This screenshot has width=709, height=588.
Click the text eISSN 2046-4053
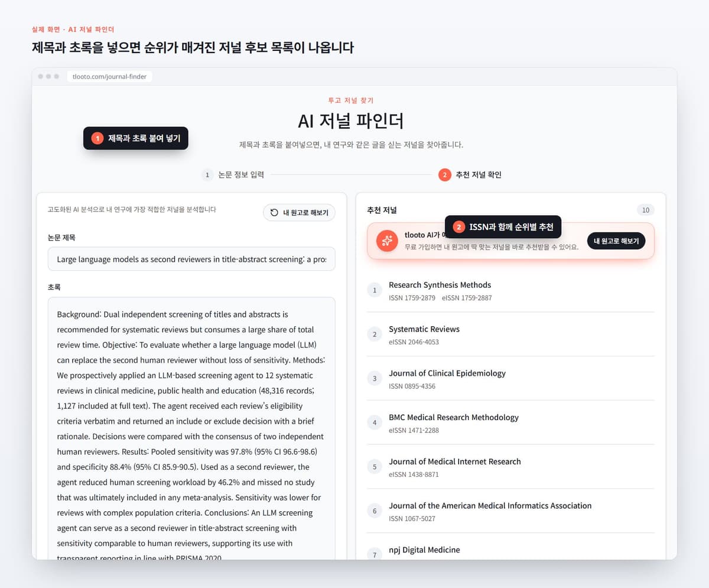click(414, 342)
